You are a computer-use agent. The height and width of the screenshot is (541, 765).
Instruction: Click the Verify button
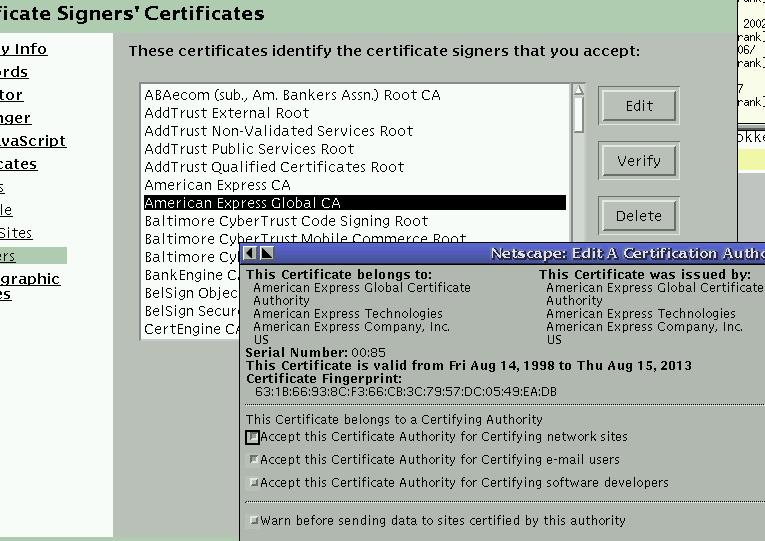tap(639, 160)
